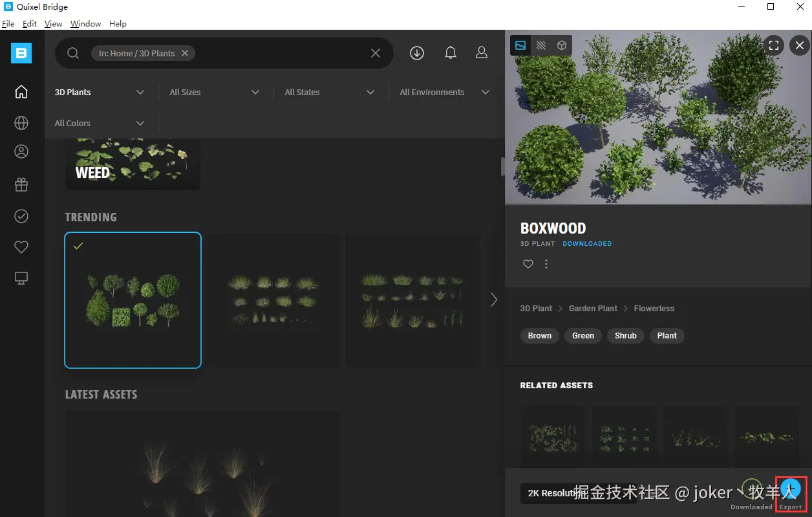Click the BOXWOOD title text
This screenshot has height=517, width=812.
(553, 228)
